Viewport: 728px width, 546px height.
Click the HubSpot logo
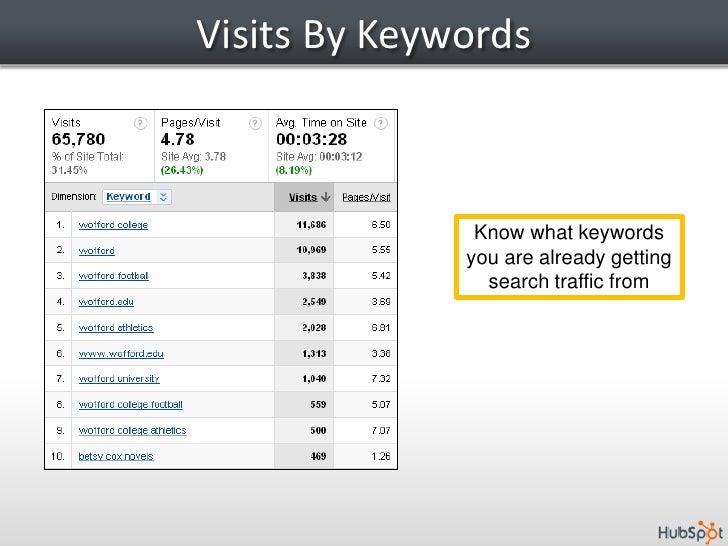coord(690,532)
